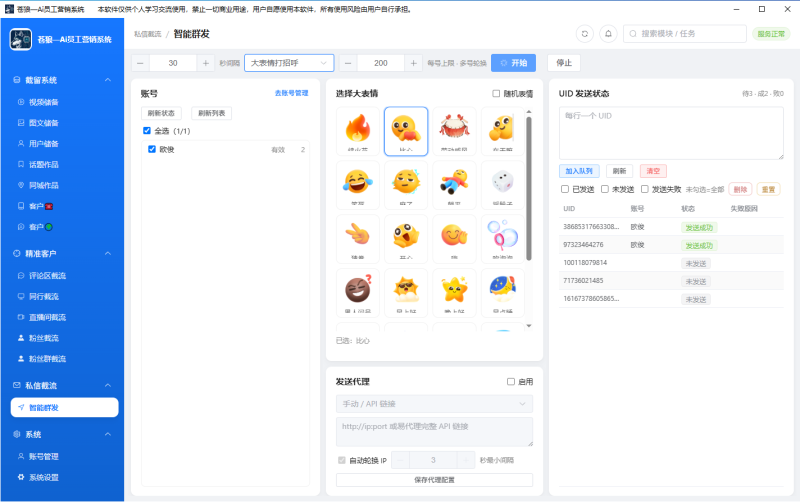Click the 加入队列 button
This screenshot has height=502, width=800.
[579, 171]
